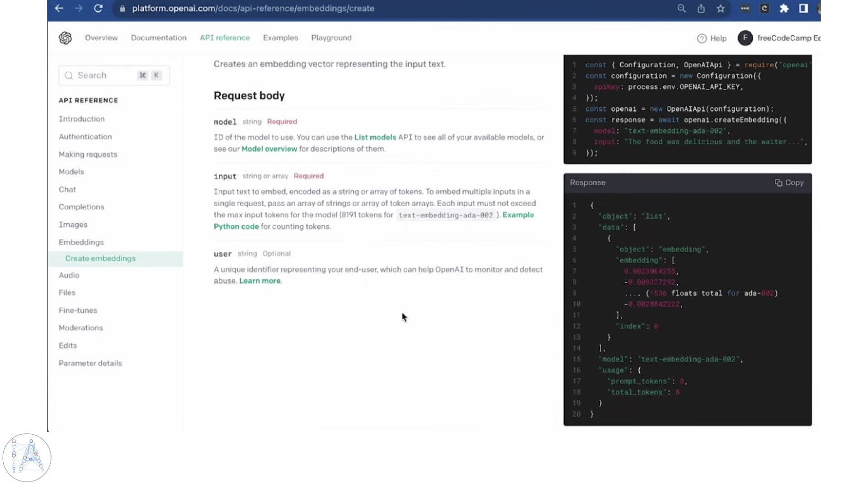Viewport: 868px width, 488px height.
Task: Expand the Embeddings sidebar section
Action: 81,242
